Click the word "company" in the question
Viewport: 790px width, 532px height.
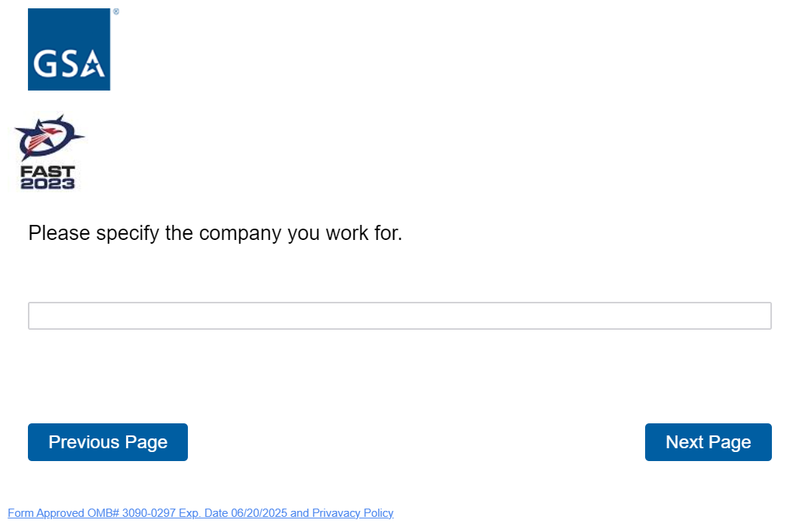pos(241,233)
